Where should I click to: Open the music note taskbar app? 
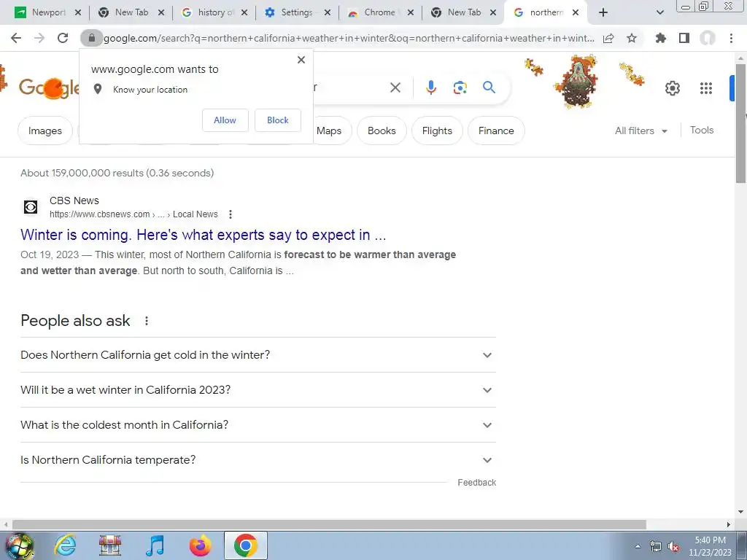pyautogui.click(x=155, y=545)
